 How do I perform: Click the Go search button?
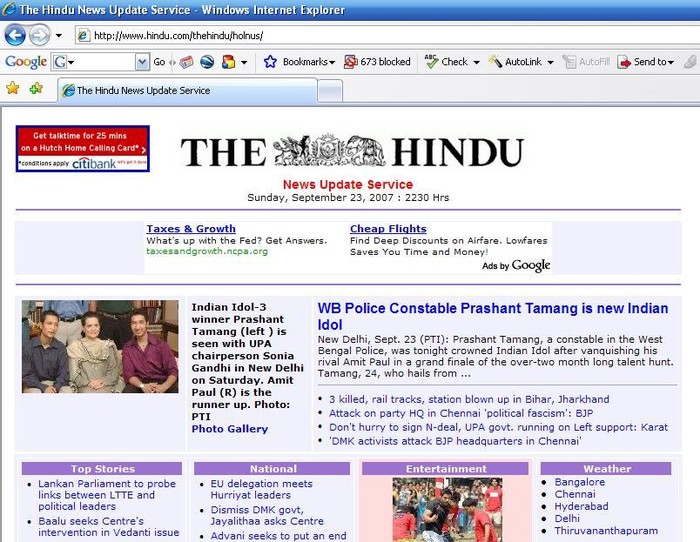[x=159, y=62]
